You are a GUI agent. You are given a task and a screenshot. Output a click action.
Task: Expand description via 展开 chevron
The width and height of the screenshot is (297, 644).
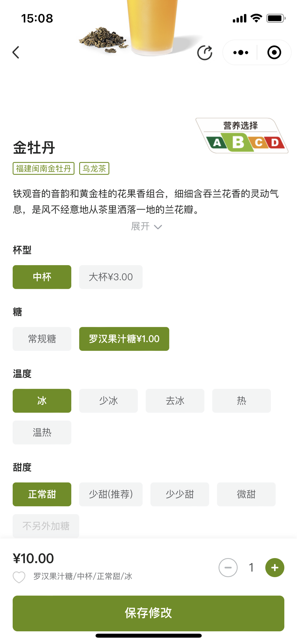click(x=146, y=227)
